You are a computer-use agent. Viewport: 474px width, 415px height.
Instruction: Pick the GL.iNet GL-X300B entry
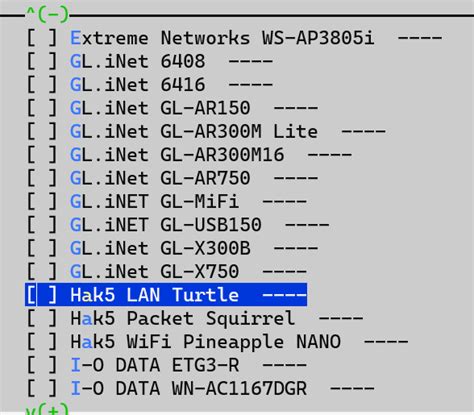(172, 248)
